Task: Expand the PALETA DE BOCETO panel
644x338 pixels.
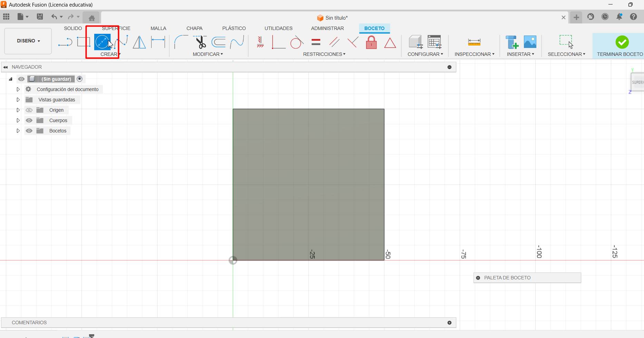Action: [478, 278]
